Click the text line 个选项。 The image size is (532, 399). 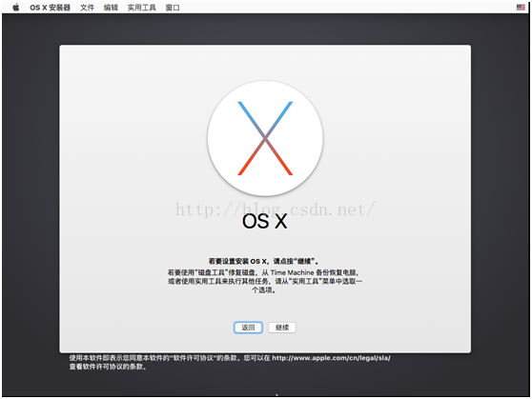point(264,289)
